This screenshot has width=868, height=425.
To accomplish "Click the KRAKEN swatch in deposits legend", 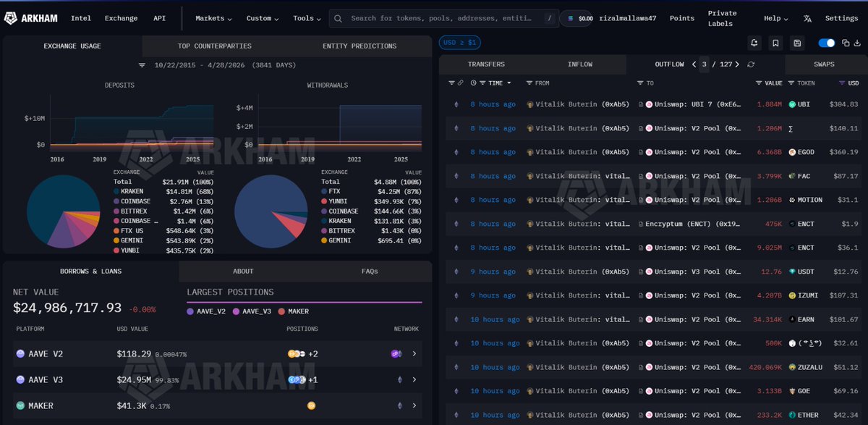I will coord(116,191).
